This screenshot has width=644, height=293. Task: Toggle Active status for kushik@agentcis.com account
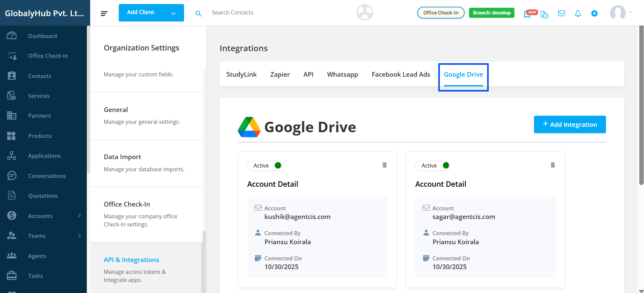tap(278, 166)
